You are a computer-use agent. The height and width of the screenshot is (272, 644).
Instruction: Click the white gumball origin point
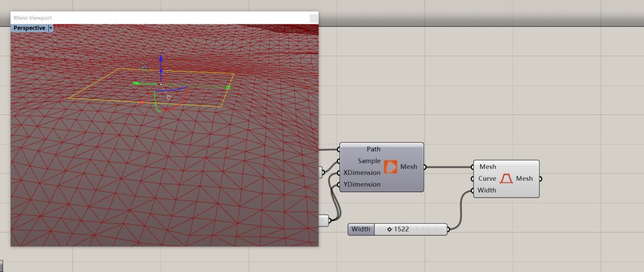pos(161,84)
